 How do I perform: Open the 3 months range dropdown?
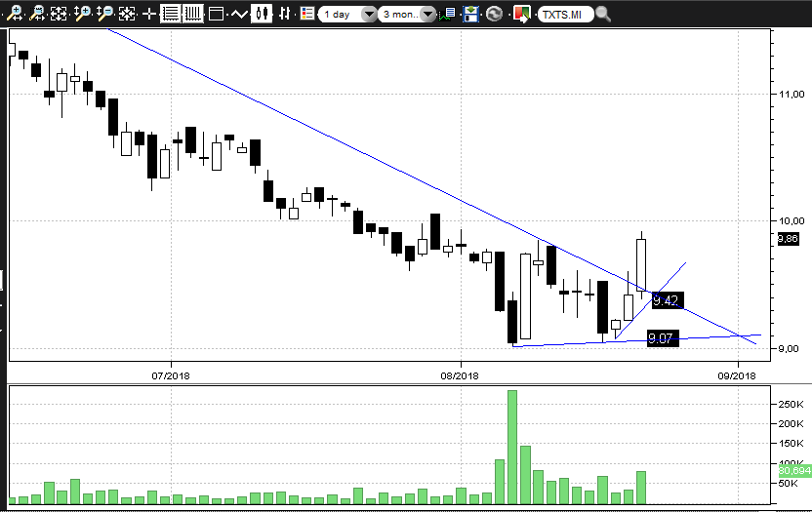tap(407, 15)
